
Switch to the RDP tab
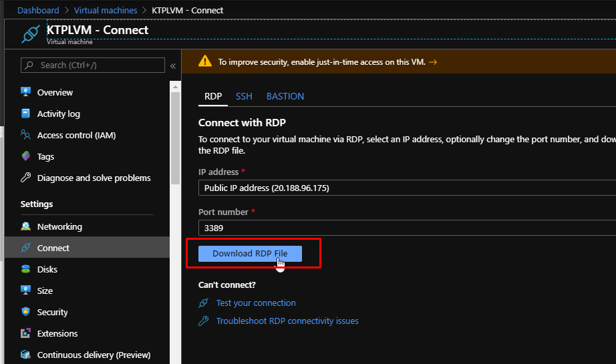[x=213, y=96]
